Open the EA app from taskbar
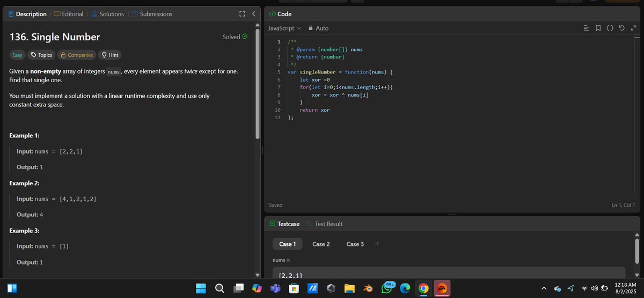 [x=442, y=288]
